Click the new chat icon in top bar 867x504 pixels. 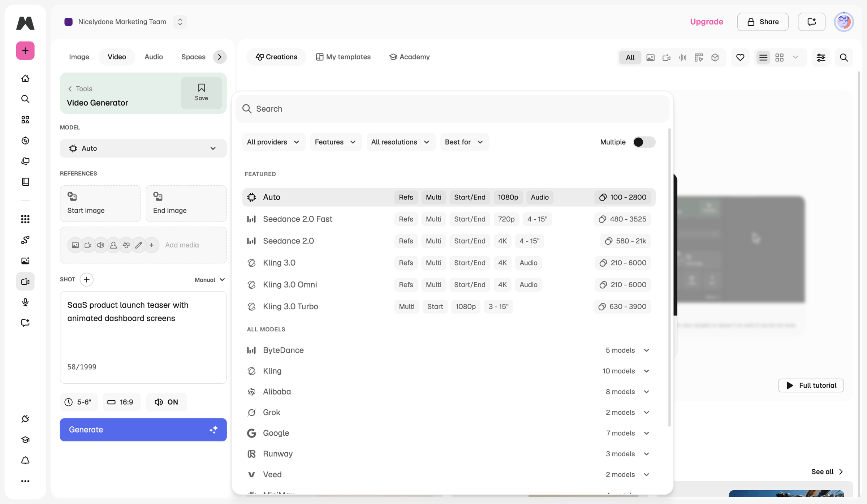(812, 22)
